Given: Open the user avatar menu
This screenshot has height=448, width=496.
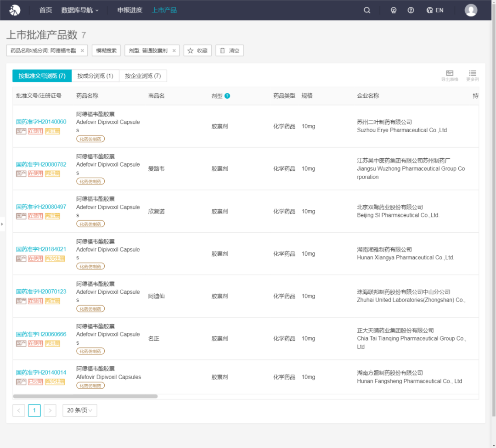Looking at the screenshot, I should 471,10.
